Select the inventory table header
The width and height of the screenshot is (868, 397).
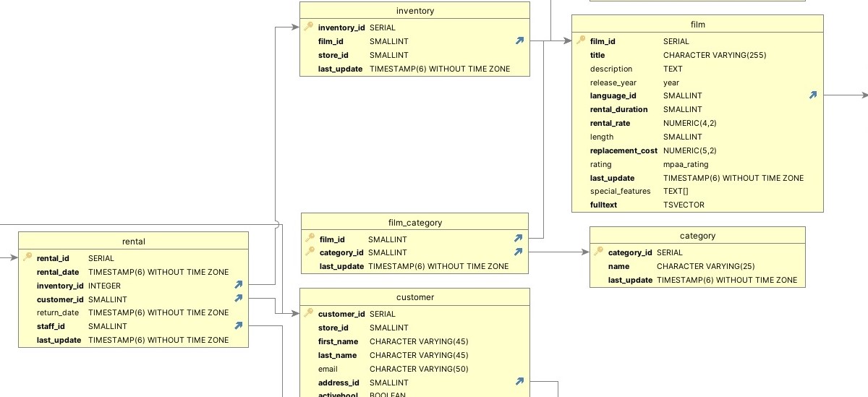[415, 11]
